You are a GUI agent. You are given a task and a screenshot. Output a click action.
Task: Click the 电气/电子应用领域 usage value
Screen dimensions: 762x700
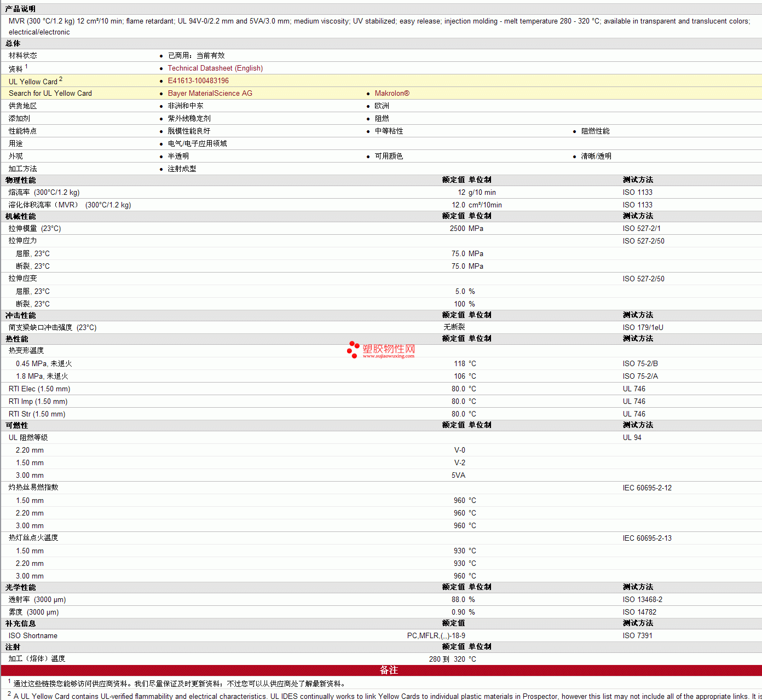(x=197, y=144)
